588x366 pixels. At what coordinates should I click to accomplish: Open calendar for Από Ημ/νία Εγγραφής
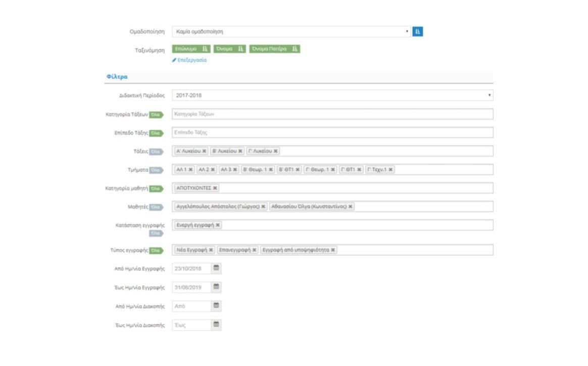click(x=216, y=268)
